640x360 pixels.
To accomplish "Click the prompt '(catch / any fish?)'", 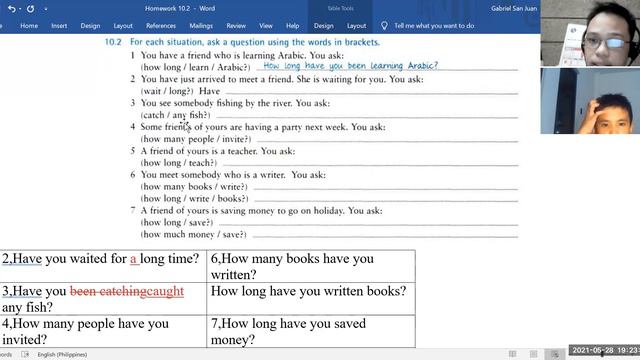I will click(176, 115).
